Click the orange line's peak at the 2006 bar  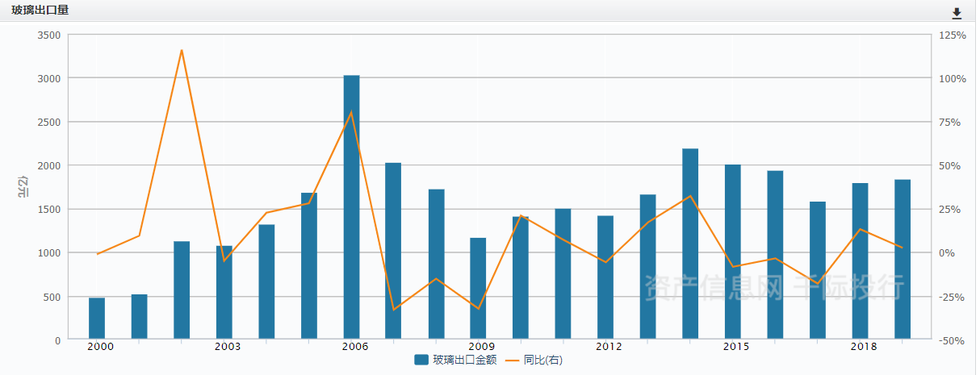pyautogui.click(x=351, y=112)
